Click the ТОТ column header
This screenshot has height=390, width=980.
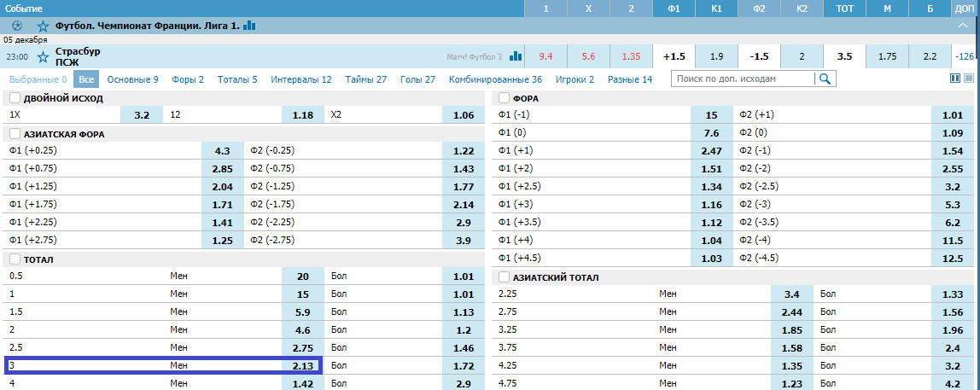[844, 9]
